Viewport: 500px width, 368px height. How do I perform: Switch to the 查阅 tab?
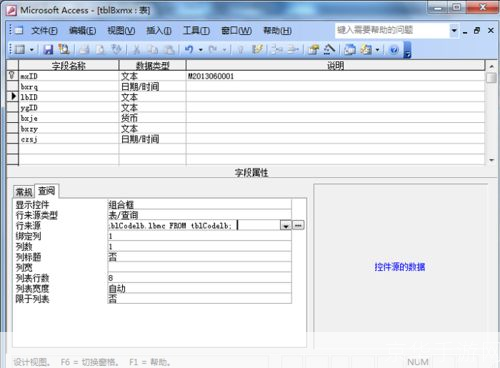click(x=46, y=191)
